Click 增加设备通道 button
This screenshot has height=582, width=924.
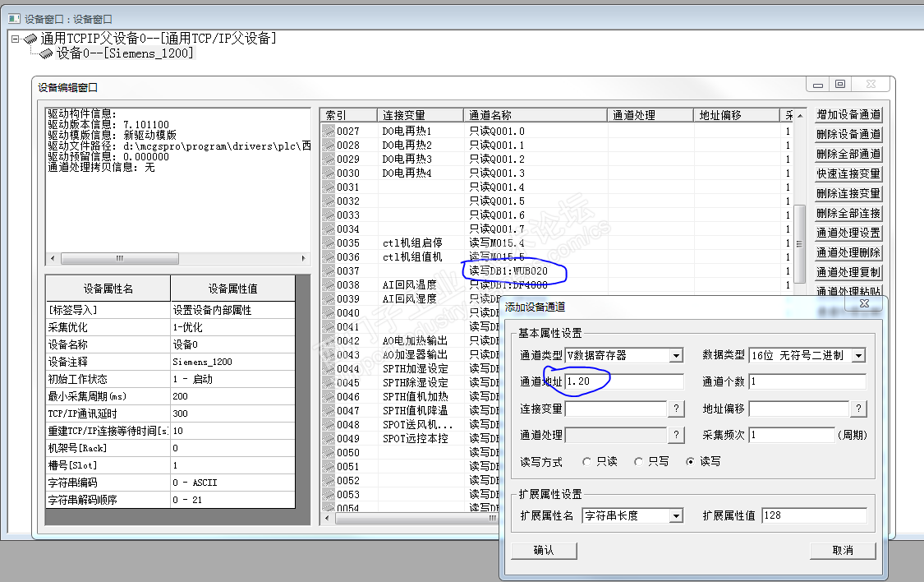[848, 115]
